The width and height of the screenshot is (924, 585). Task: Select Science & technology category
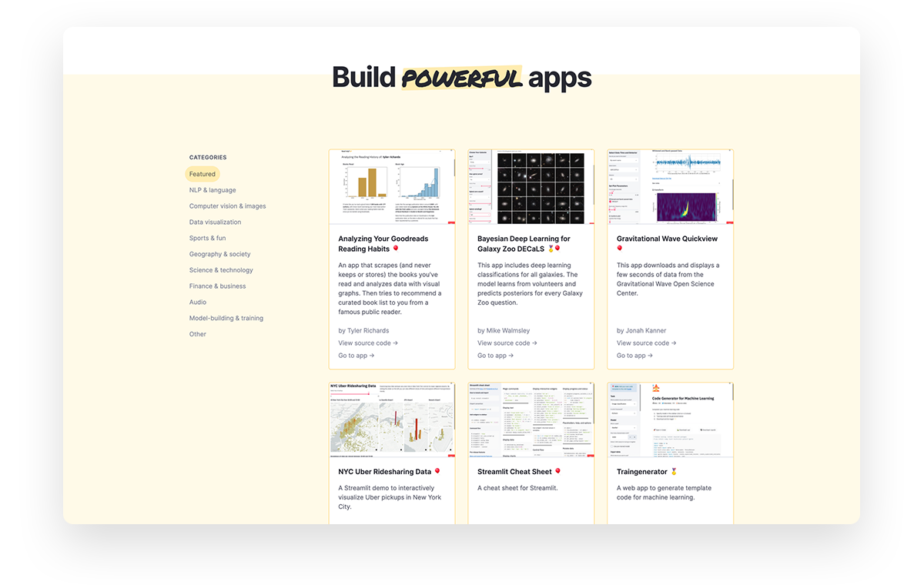[221, 270]
